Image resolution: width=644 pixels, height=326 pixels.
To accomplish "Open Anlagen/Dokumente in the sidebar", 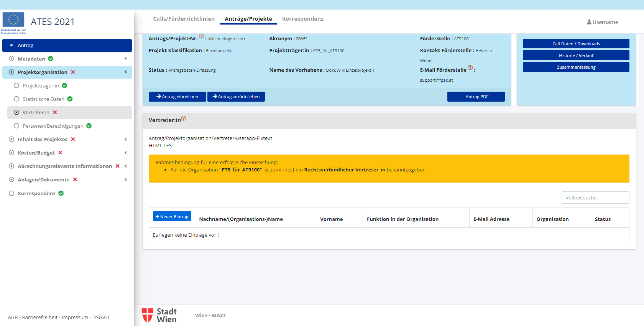I will pos(44,179).
